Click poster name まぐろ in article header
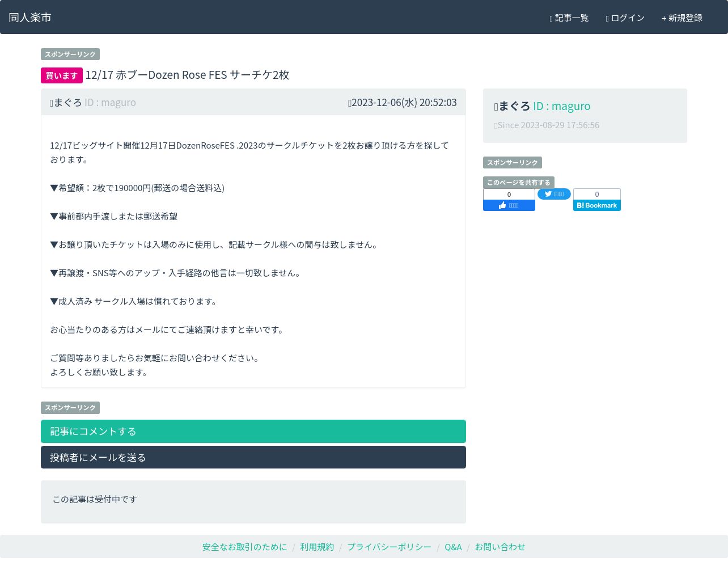This screenshot has height=570, width=728. point(67,103)
